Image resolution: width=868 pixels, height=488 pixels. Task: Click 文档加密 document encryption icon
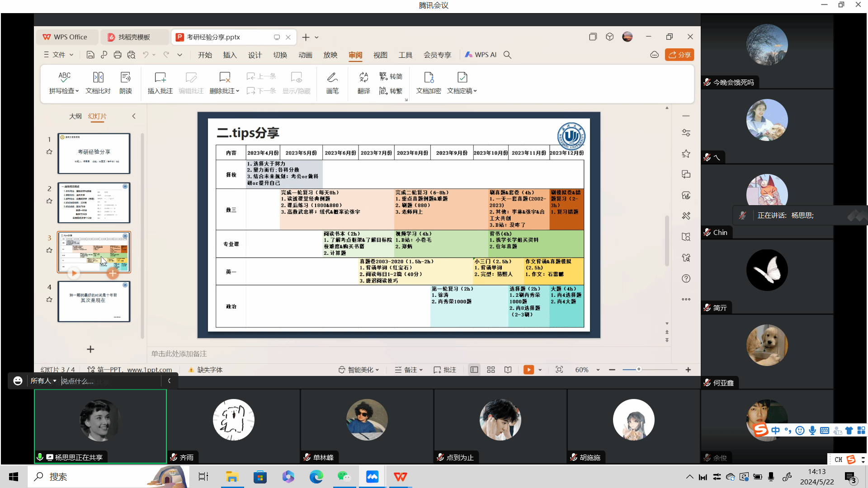click(429, 77)
